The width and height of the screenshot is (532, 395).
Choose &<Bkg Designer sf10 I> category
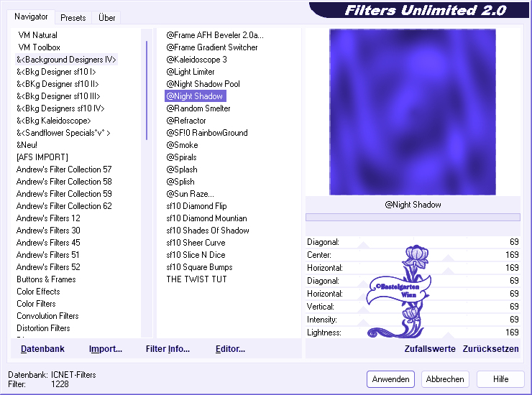click(56, 72)
